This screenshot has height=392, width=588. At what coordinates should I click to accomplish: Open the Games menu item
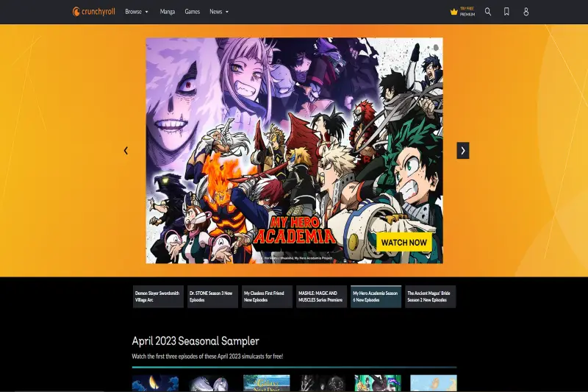(193, 12)
